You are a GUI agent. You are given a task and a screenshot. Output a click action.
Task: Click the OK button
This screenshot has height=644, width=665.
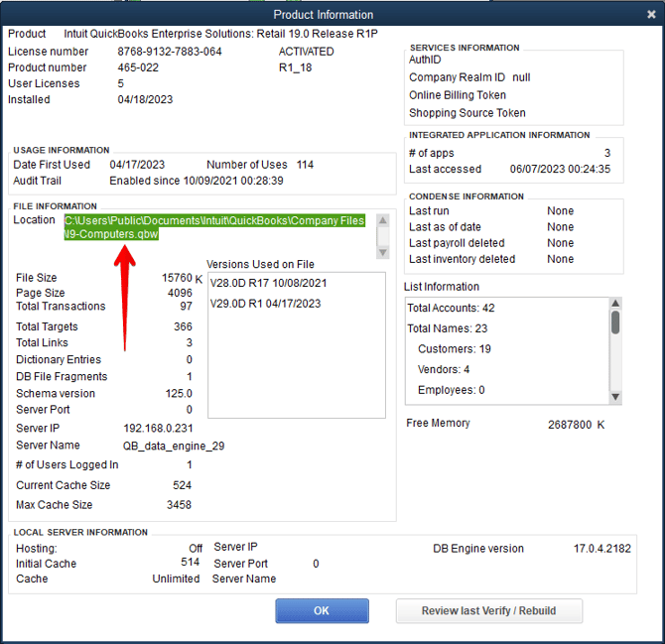point(322,610)
